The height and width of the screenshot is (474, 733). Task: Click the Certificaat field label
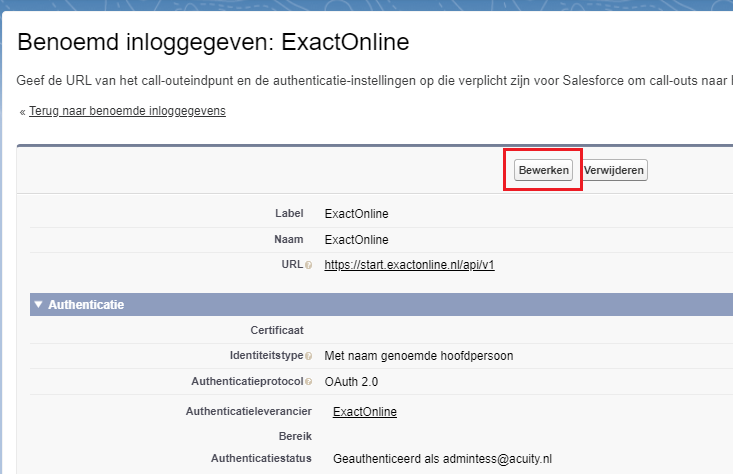coord(277,330)
